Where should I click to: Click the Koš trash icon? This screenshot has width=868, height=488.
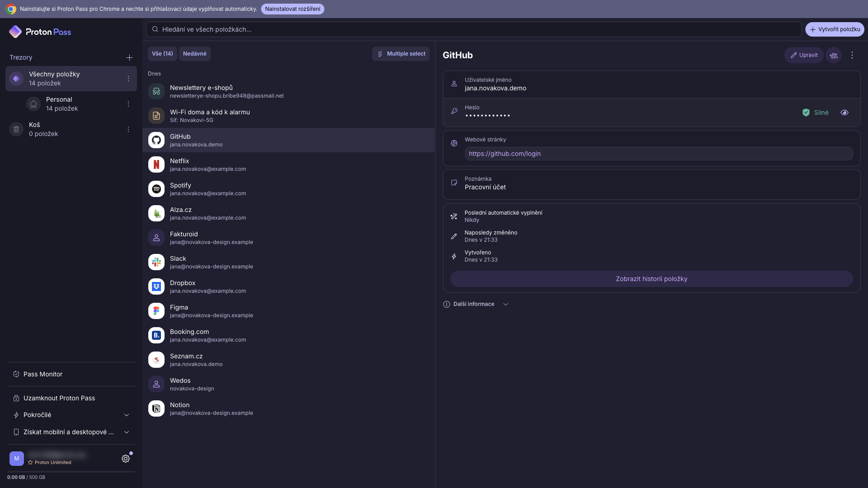point(16,129)
